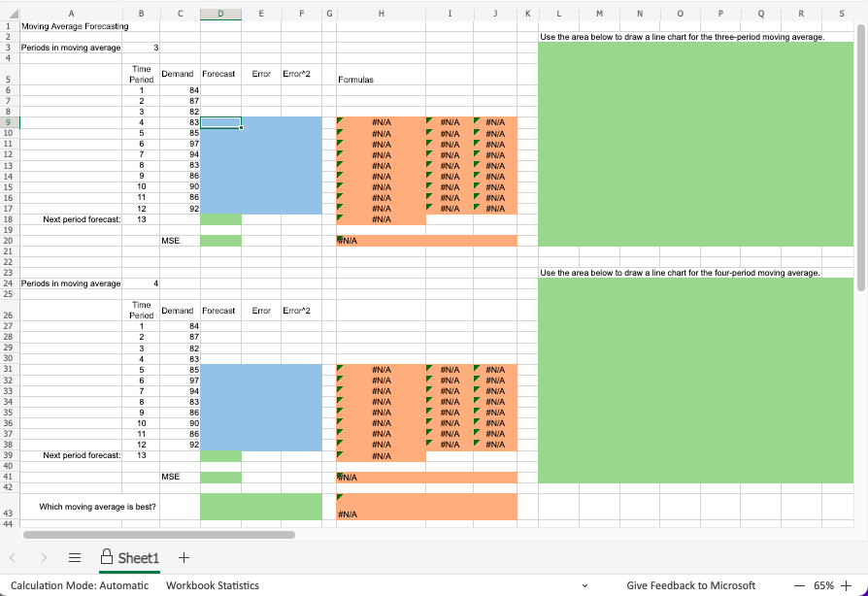Viewport: 868px width, 596px height.
Task: Click Calculation Mode: Automatic status
Action: tap(80, 585)
